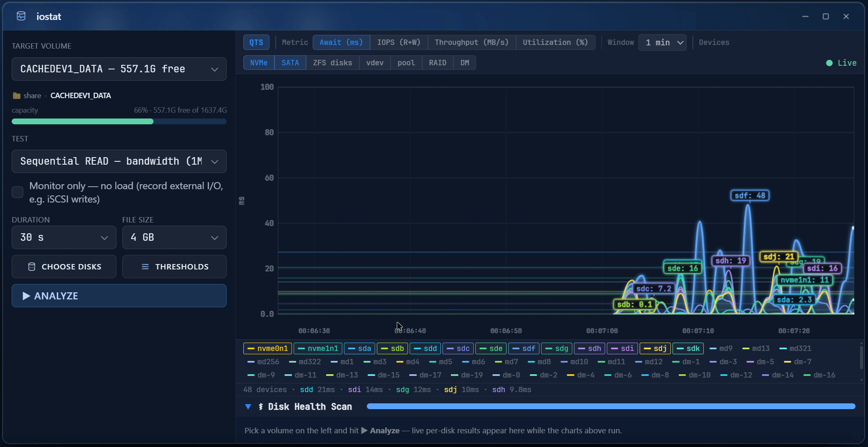868x447 pixels.
Task: Toggle the sdd legend entry
Action: 425,348
